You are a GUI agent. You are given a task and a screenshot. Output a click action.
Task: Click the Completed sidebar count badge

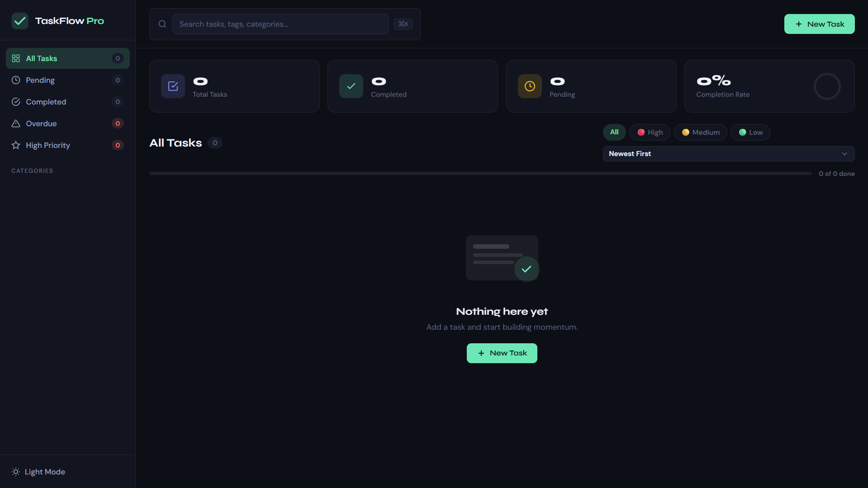(118, 102)
